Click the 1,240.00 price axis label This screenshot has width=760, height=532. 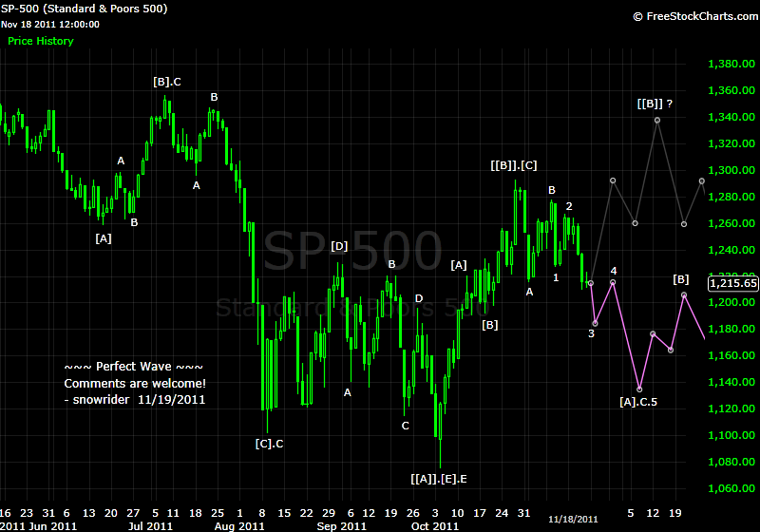click(x=731, y=250)
